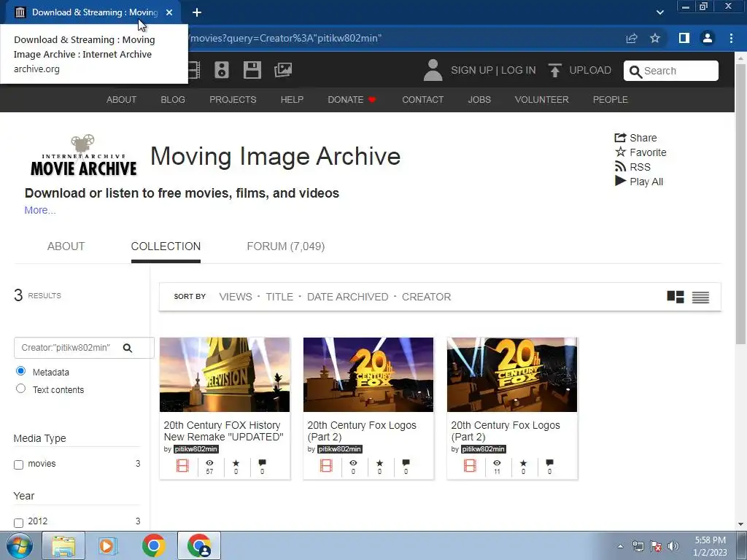Open the Chrome profile icon
Viewport: 747px width, 560px height.
[x=708, y=38]
